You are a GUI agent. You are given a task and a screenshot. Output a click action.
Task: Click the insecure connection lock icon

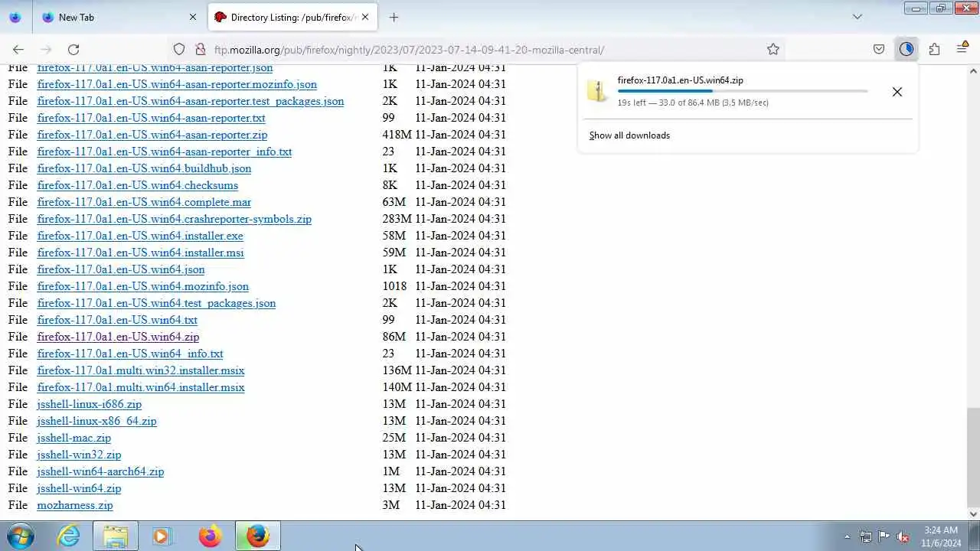pyautogui.click(x=201, y=49)
